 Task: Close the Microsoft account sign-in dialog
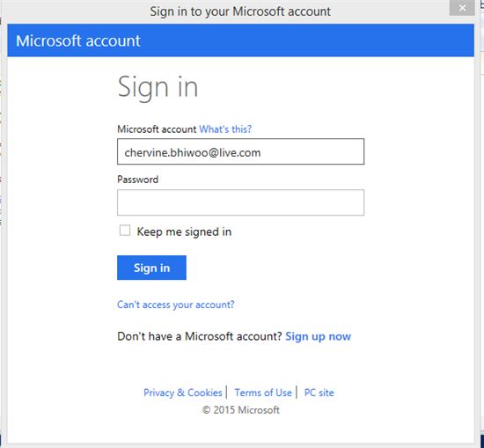(462, 8)
